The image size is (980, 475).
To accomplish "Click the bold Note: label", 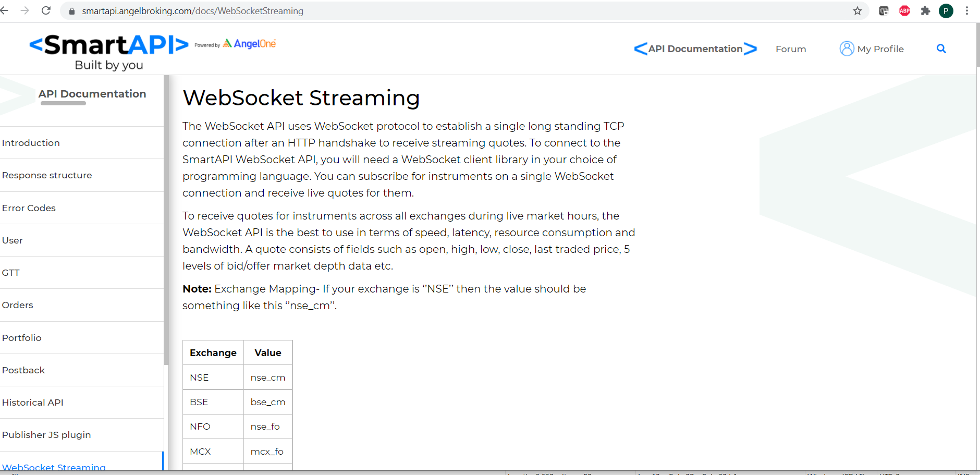I will coord(197,289).
